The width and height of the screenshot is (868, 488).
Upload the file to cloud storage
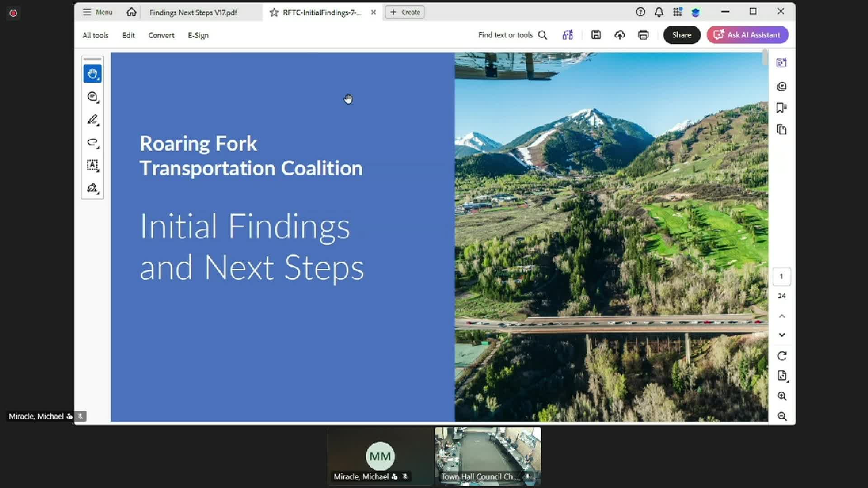620,35
